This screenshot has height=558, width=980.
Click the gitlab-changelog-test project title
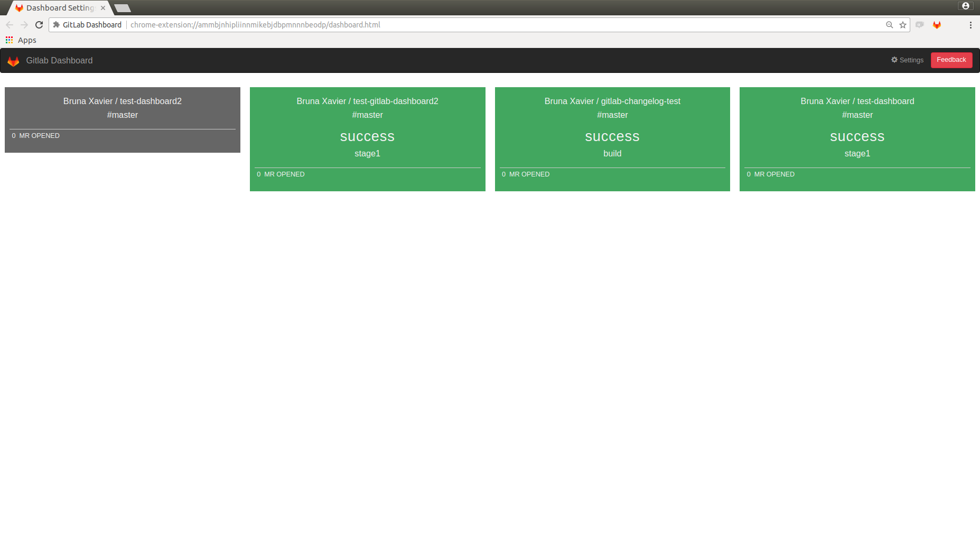(612, 101)
